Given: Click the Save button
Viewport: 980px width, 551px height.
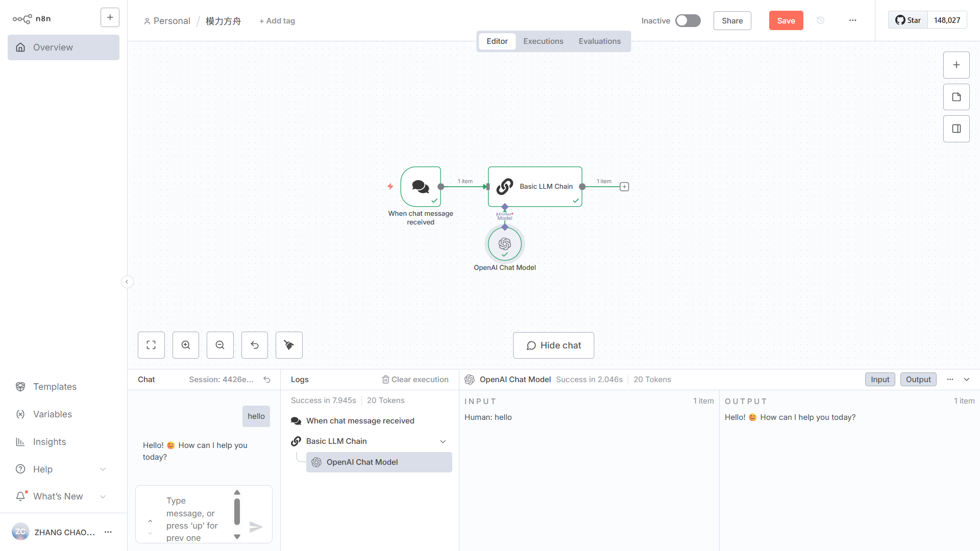Looking at the screenshot, I should [786, 21].
